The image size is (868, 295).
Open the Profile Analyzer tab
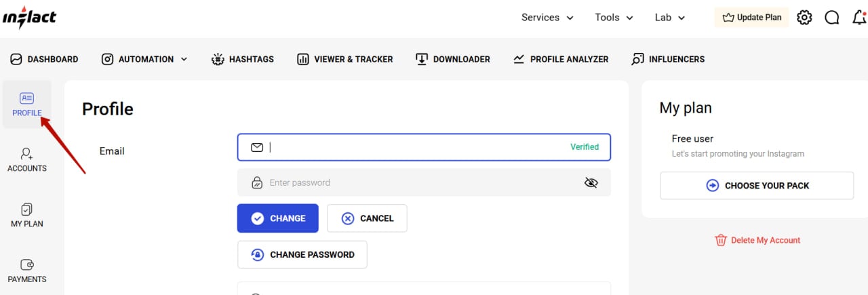[561, 59]
